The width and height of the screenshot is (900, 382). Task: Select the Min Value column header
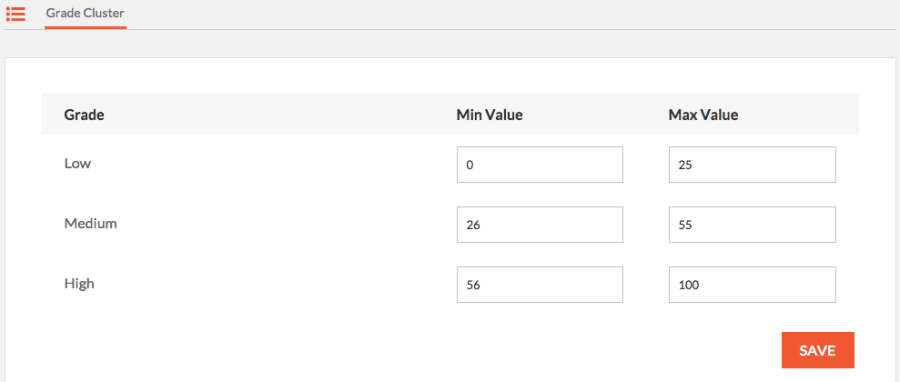click(489, 115)
